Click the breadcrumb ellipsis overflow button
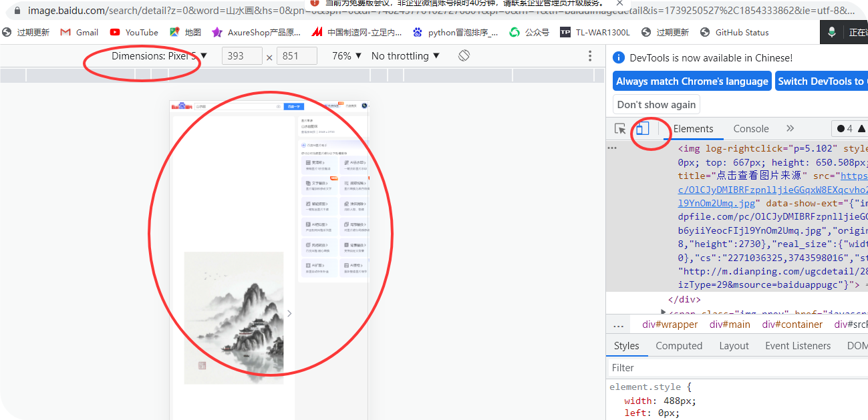Viewport: 868px width, 420px height. [x=618, y=325]
